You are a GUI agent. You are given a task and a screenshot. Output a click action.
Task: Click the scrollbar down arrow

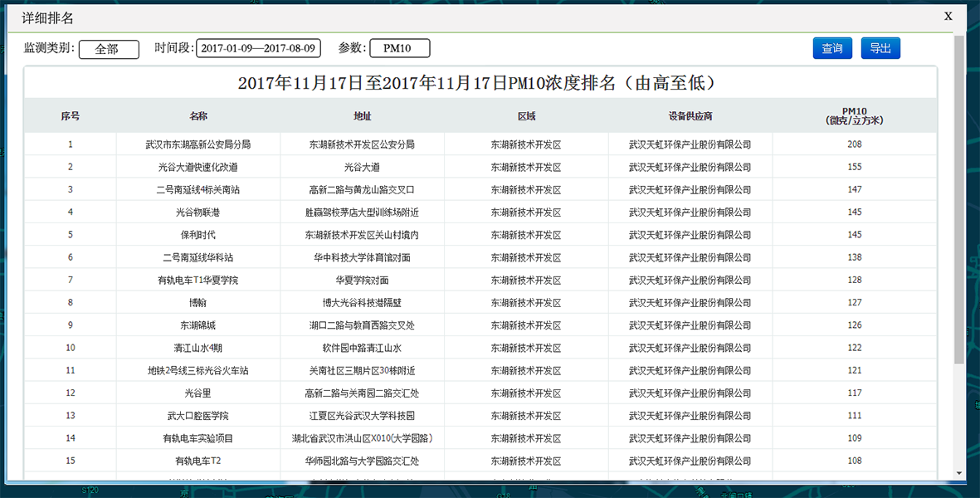coord(958,474)
